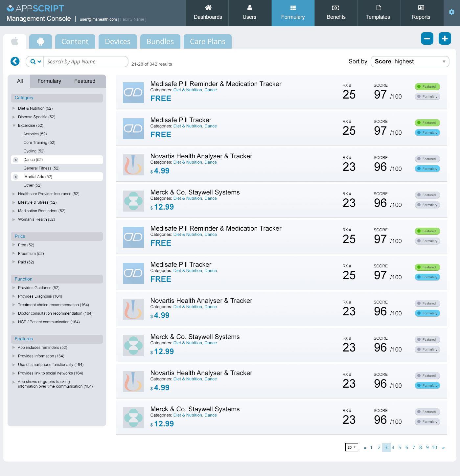This screenshot has width=460, height=476.
Task: Expand Diet & Nutrition category
Action: tap(14, 108)
